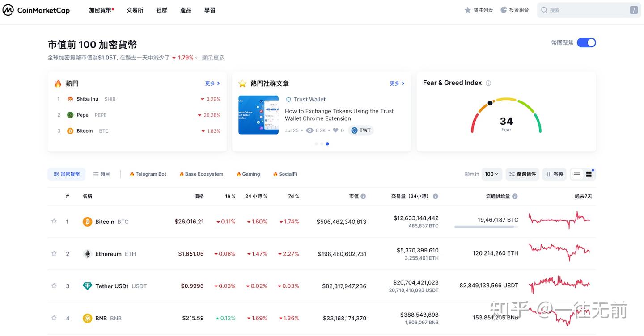Open the 加密貨幣 navigation dropdown

(x=99, y=10)
